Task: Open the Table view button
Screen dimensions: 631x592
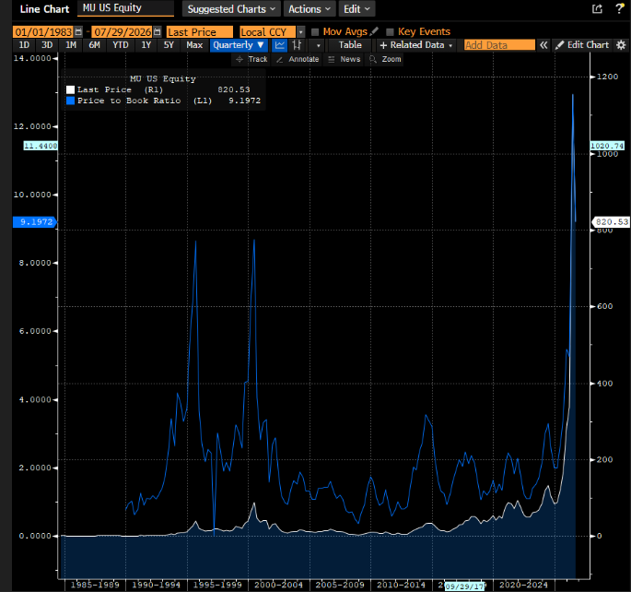Action: [350, 45]
